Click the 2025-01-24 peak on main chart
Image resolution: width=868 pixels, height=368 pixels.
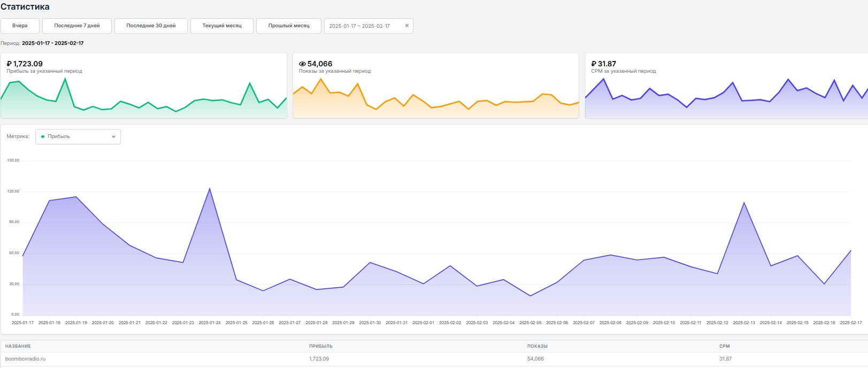click(210, 188)
